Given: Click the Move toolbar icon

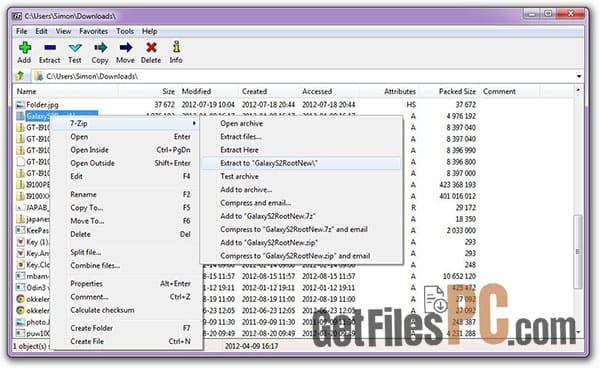Looking at the screenshot, I should click(126, 48).
